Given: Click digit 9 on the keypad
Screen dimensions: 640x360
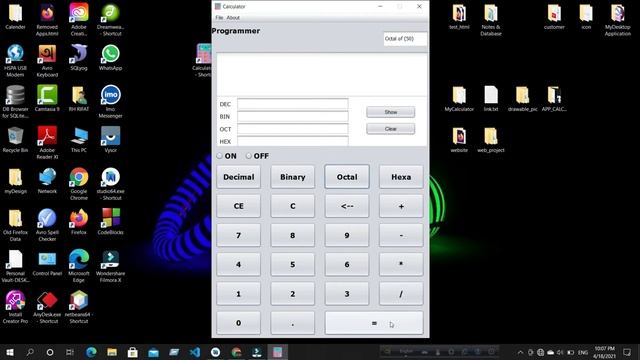Looking at the screenshot, I should tap(347, 235).
